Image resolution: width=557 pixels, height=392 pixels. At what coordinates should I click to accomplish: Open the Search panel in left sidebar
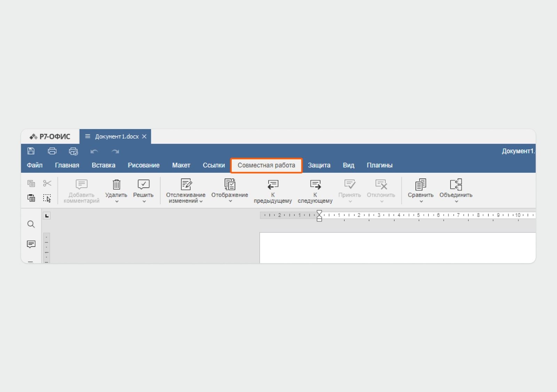pos(31,224)
